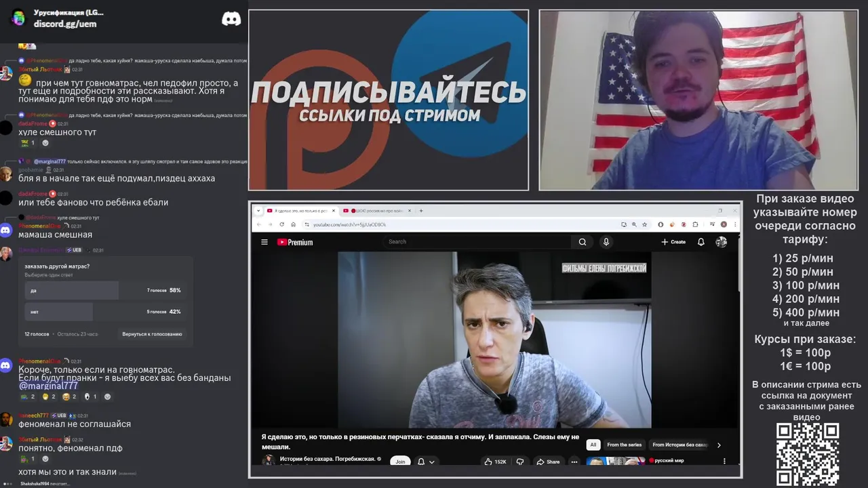The width and height of the screenshot is (868, 488).
Task: Open YouTube notifications bell in header
Action: tap(701, 242)
